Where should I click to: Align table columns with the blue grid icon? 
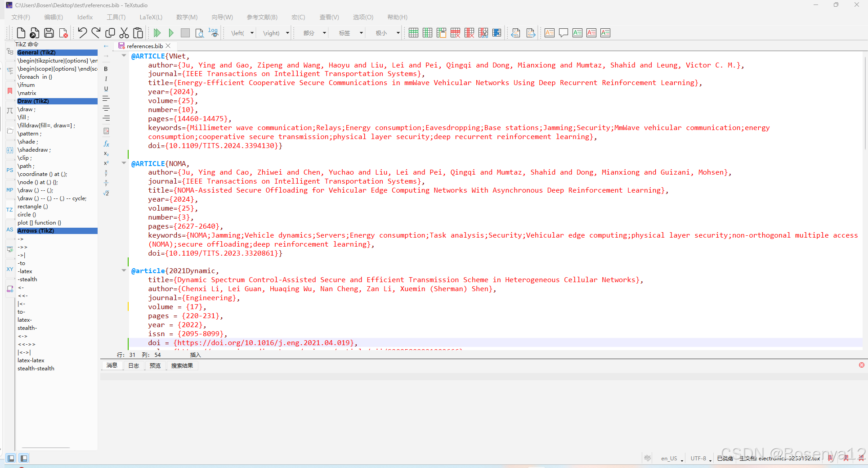(497, 33)
